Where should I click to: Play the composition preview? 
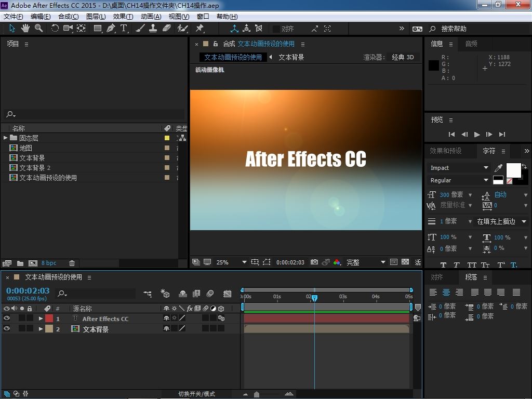click(x=477, y=135)
